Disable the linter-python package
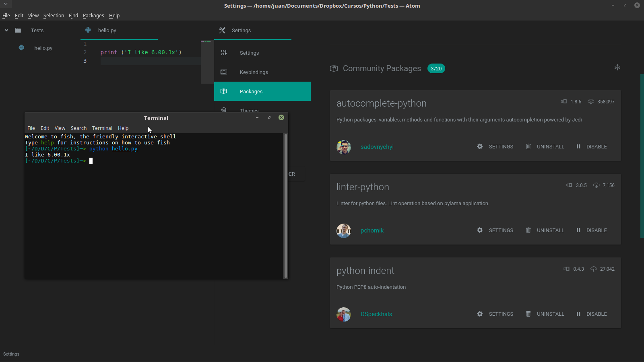Viewport: 644px width, 362px height. 592,230
